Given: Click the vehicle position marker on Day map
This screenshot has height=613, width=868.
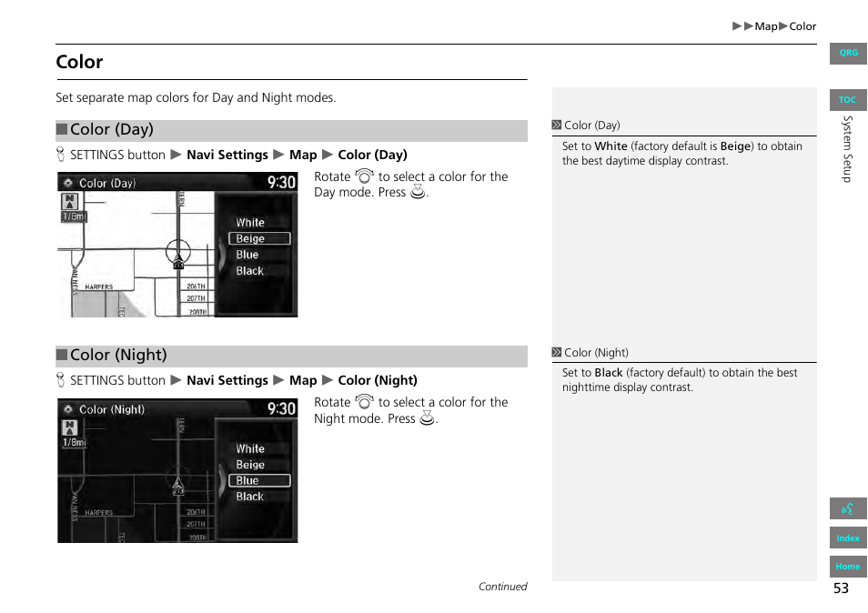Looking at the screenshot, I should [178, 260].
